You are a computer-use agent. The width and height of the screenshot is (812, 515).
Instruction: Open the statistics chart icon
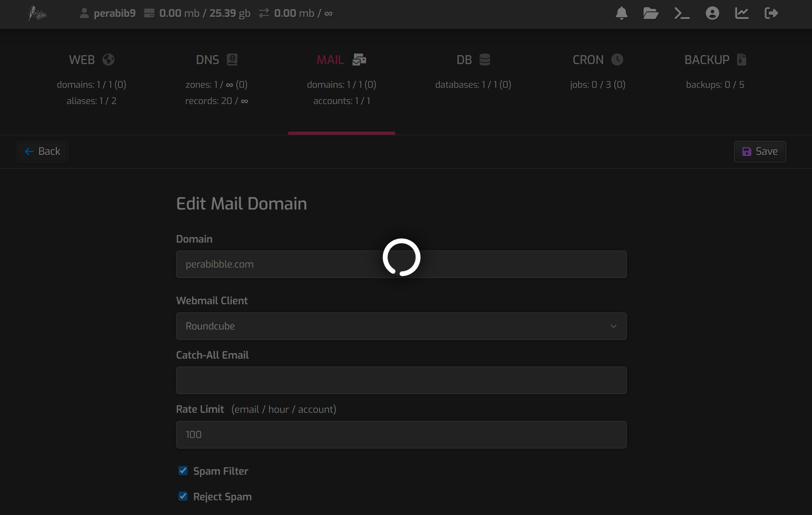point(741,14)
